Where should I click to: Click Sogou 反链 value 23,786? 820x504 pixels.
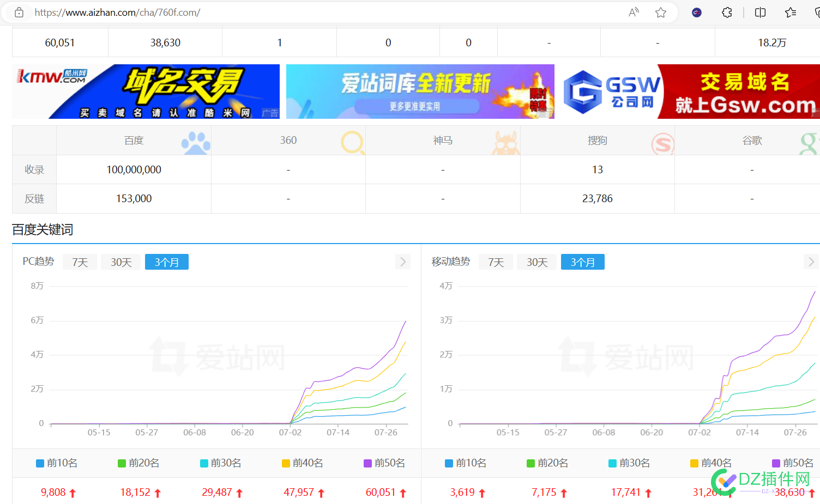pyautogui.click(x=598, y=198)
